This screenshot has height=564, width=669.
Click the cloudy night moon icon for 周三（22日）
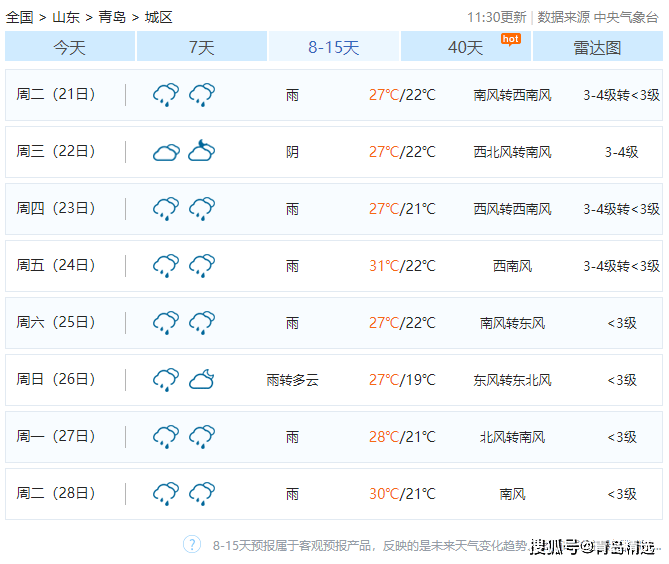pos(202,151)
